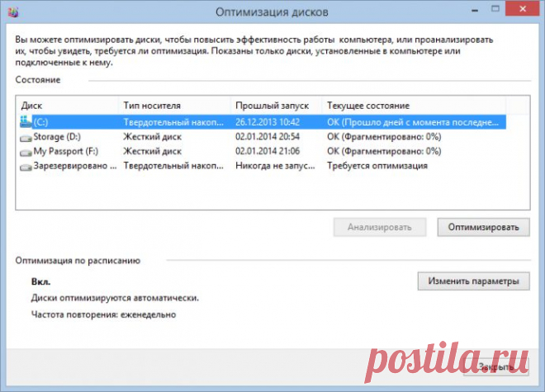Select the Зарезервировано row label

click(x=75, y=166)
